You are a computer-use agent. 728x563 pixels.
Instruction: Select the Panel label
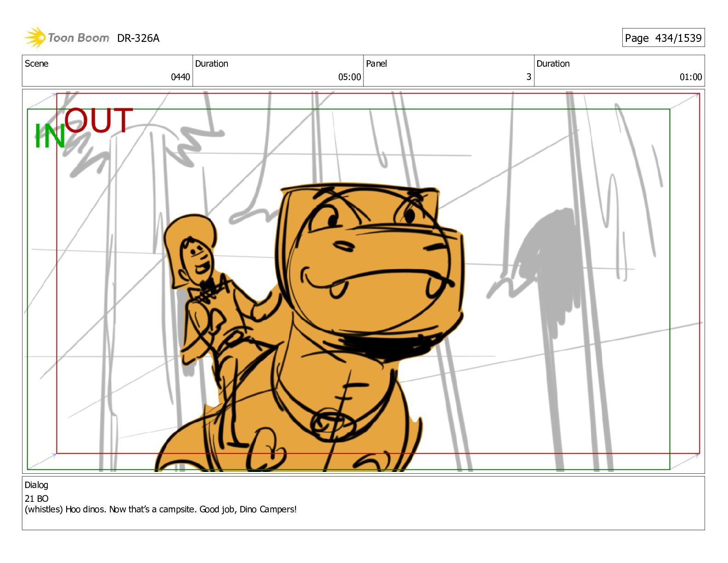coord(376,63)
